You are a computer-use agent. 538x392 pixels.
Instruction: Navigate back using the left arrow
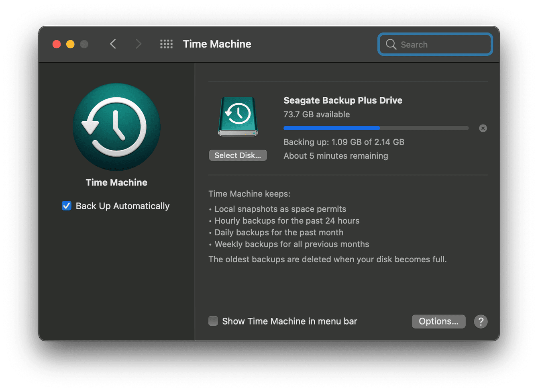tap(113, 44)
